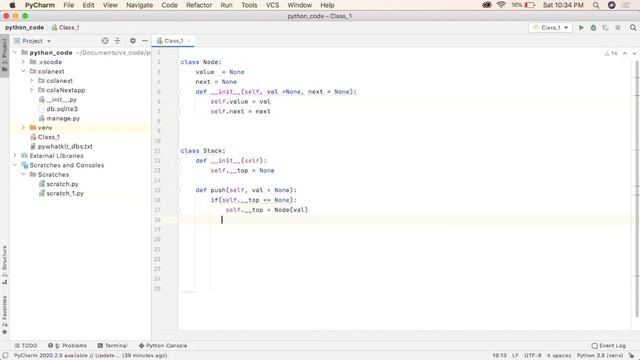The height and width of the screenshot is (360, 640).
Task: Collapse the colanext parent folder
Action: click(23, 71)
